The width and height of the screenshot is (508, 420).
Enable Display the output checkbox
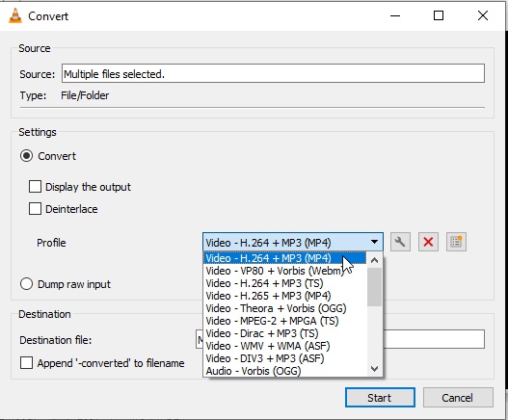click(35, 187)
